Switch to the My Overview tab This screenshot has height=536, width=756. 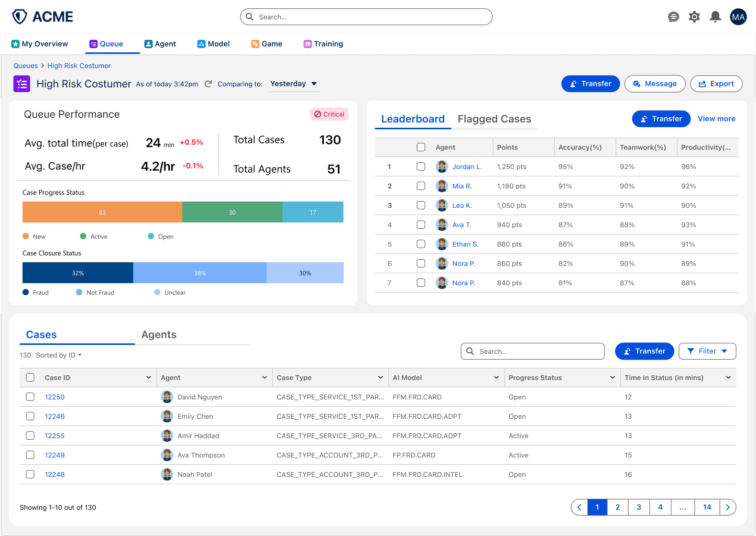[x=40, y=44]
